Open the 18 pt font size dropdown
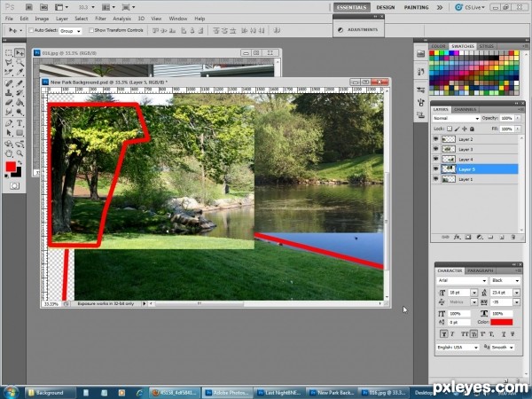Viewport: 532px width, 399px height. point(474,293)
